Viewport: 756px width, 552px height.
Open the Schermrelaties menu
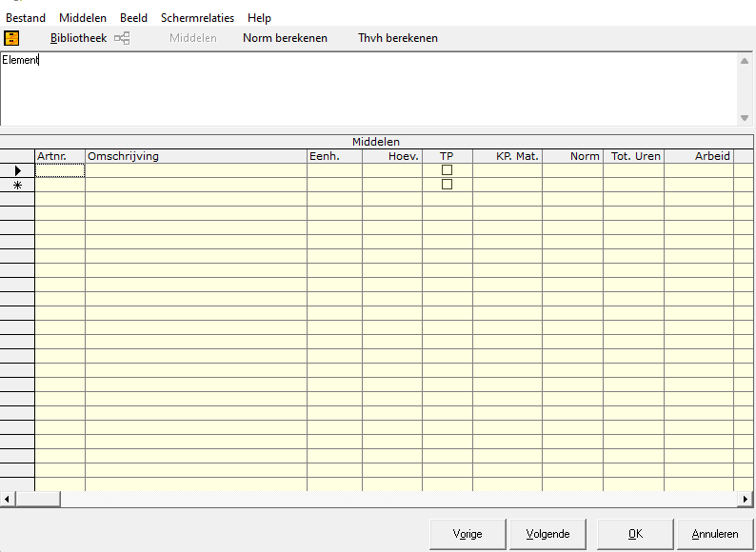pos(197,18)
